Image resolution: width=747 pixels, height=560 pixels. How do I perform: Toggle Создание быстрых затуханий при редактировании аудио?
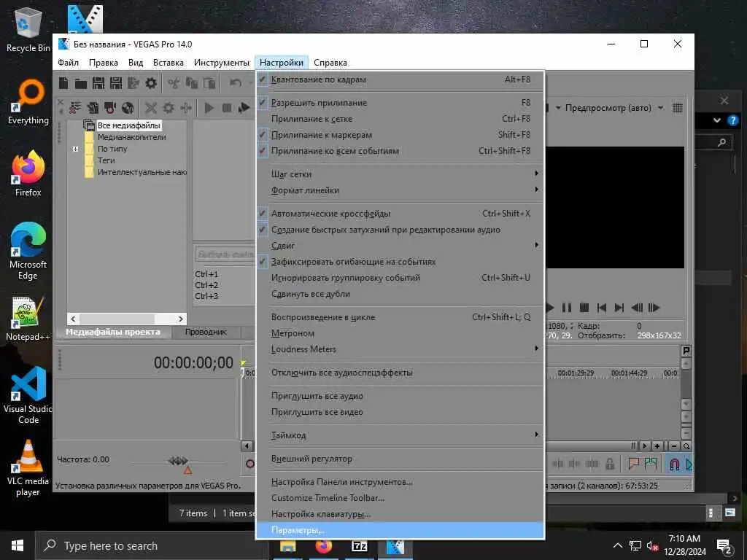point(400,230)
